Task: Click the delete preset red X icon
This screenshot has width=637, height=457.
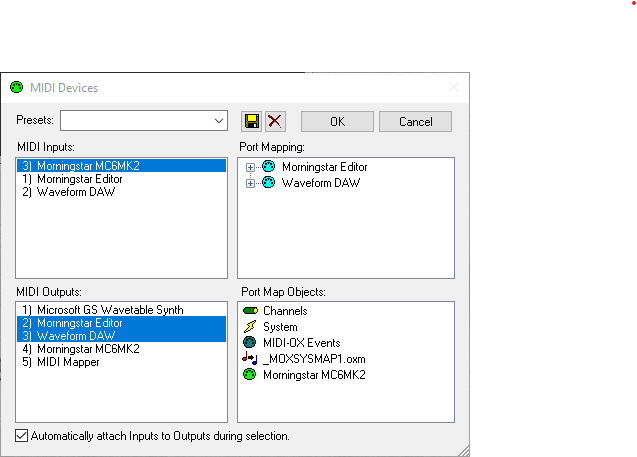Action: pyautogui.click(x=274, y=121)
